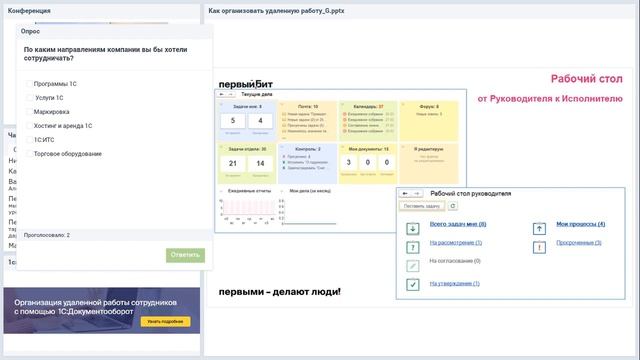This screenshot has width=640, height=360.
Task: Click the Ежедневные отчеты chart
Action: click(247, 211)
